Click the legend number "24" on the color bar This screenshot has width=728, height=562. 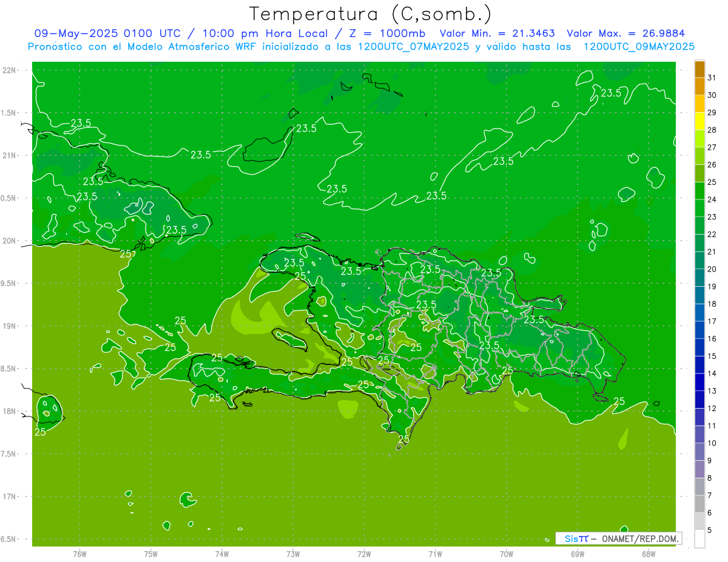tap(712, 199)
